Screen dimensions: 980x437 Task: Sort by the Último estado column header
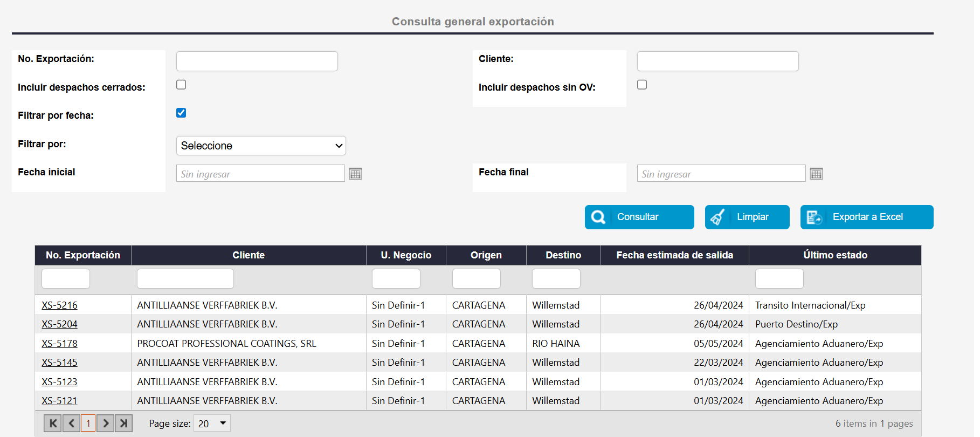click(834, 255)
